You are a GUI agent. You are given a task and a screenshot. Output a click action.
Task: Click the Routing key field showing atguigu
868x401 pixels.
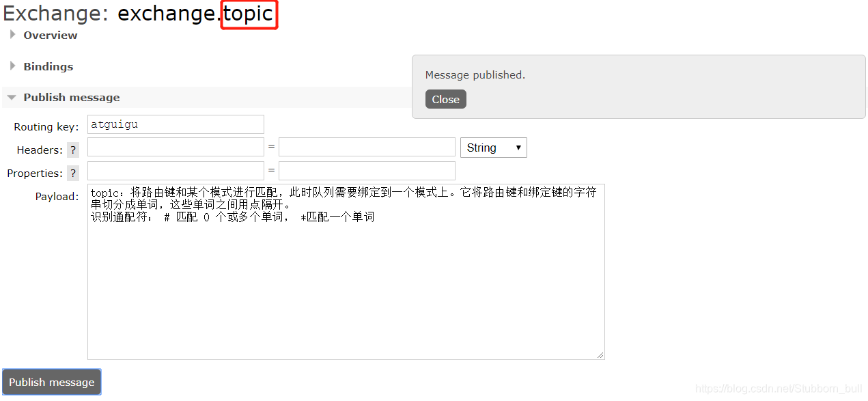coord(175,124)
